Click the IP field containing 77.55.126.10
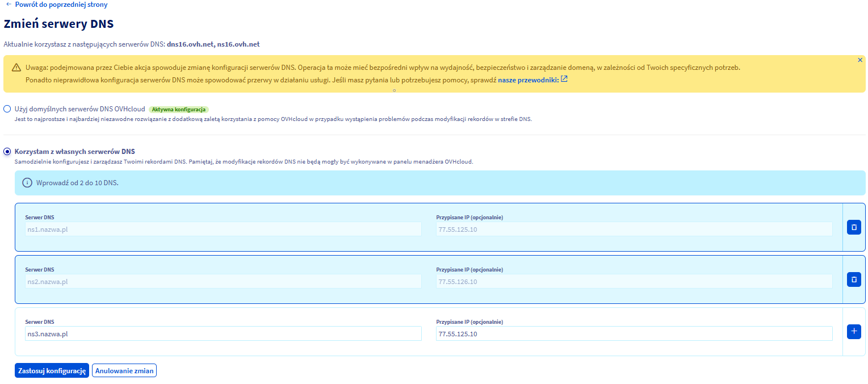The height and width of the screenshot is (384, 868). click(x=634, y=282)
